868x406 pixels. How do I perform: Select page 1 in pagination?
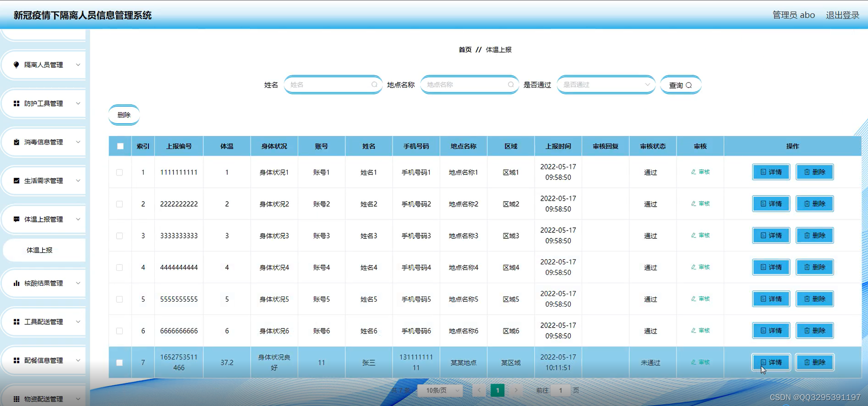[x=497, y=390]
